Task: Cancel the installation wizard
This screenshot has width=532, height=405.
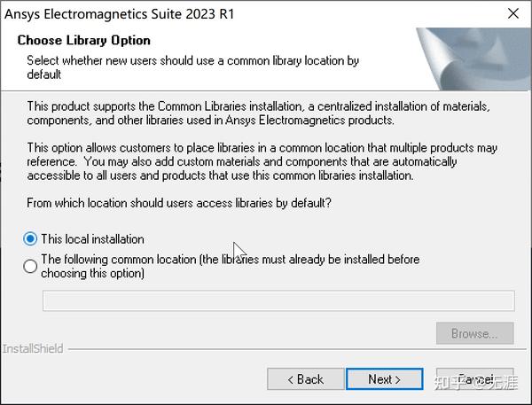Action: [x=474, y=379]
